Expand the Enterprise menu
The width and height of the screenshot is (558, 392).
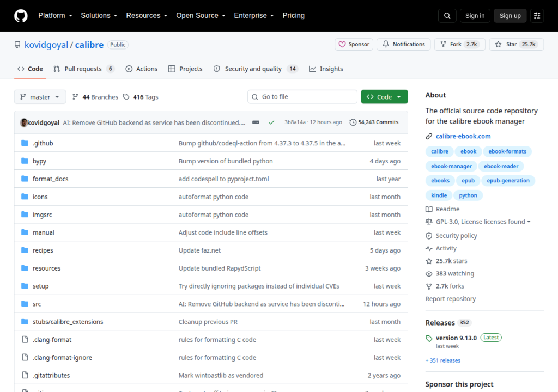[x=254, y=16]
